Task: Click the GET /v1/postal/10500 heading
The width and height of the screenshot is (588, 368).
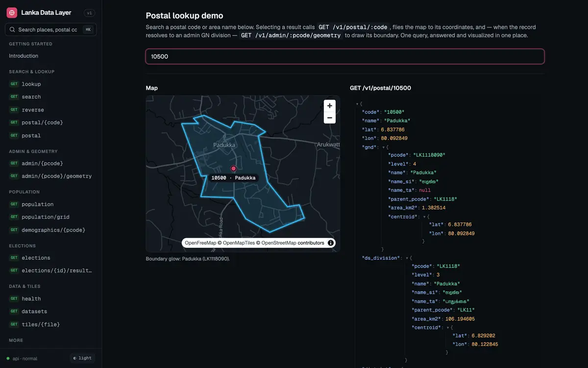Action: click(380, 88)
